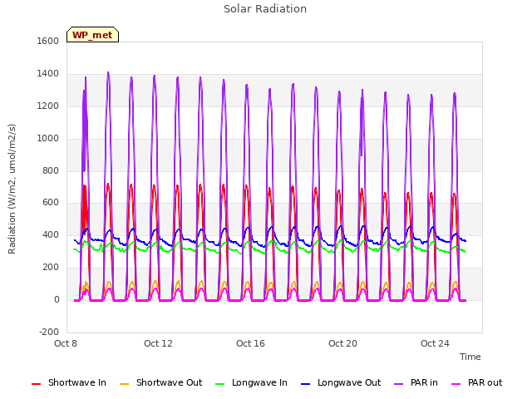
Task: Click the Oct 8 x-axis label
Action: coord(66,343)
